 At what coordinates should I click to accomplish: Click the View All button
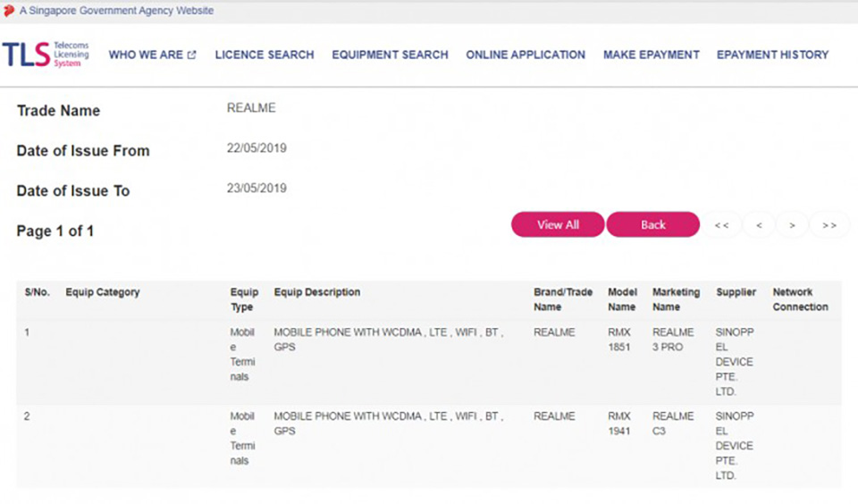[558, 224]
